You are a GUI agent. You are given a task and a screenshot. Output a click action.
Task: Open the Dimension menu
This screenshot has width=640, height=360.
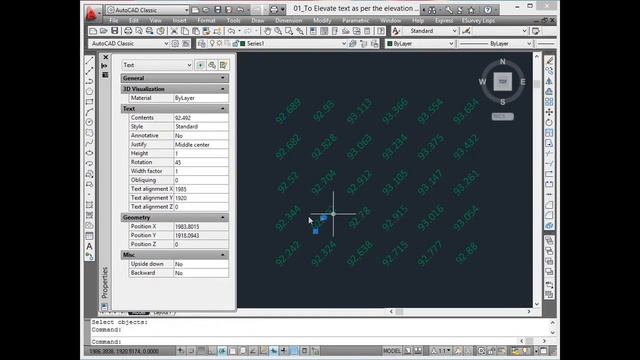pos(289,20)
